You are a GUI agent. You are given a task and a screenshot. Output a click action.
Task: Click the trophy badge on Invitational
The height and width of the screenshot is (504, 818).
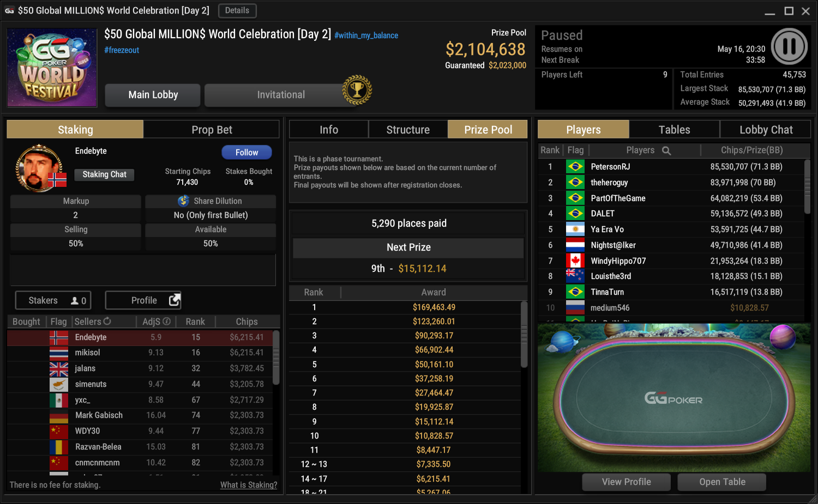[x=357, y=90]
